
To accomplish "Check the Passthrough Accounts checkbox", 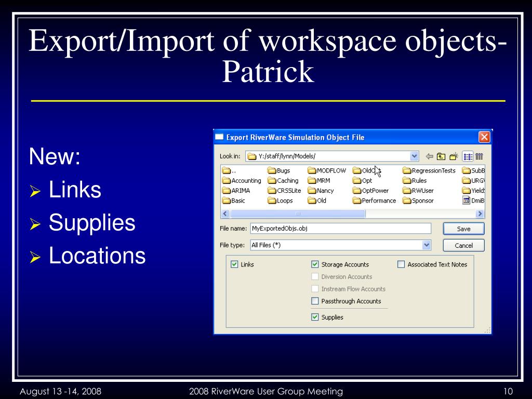I will pos(315,301).
